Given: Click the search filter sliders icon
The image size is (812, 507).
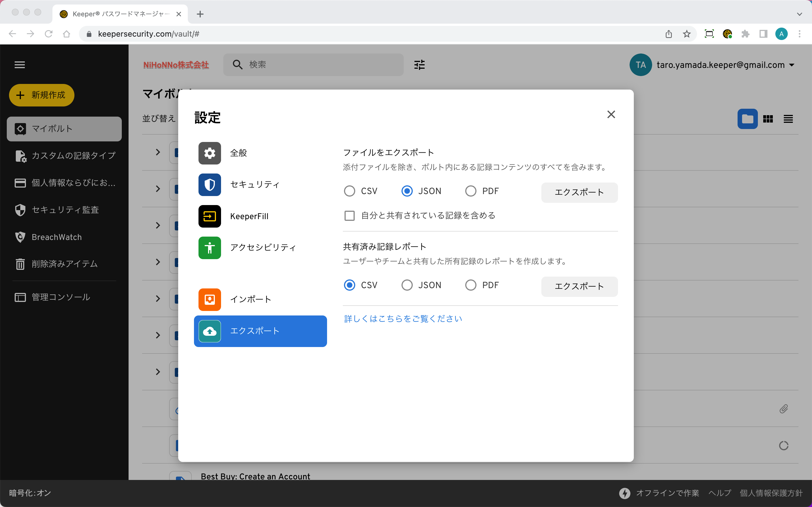Looking at the screenshot, I should (x=420, y=65).
